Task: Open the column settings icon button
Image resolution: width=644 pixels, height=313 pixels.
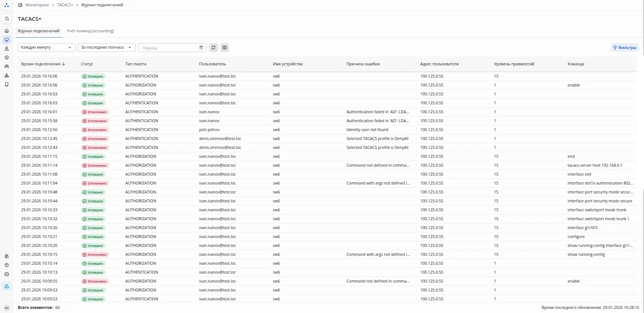Action: click(x=225, y=48)
